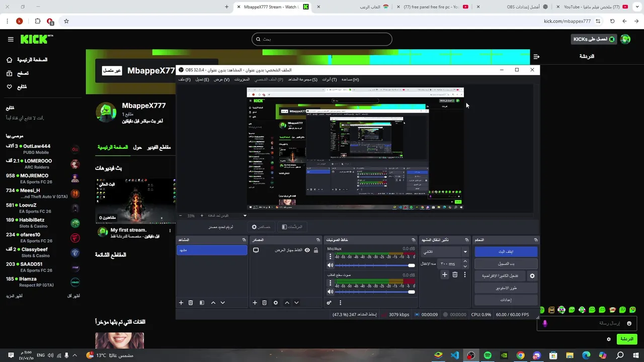644x362 pixels.
Task: Open scene filters icon in Scenes panel
Action: pyautogui.click(x=202, y=303)
